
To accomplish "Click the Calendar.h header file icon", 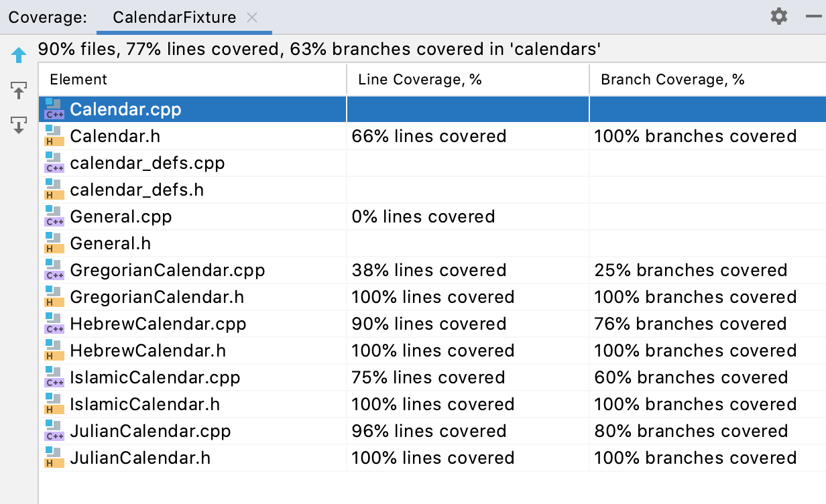I will click(x=54, y=136).
